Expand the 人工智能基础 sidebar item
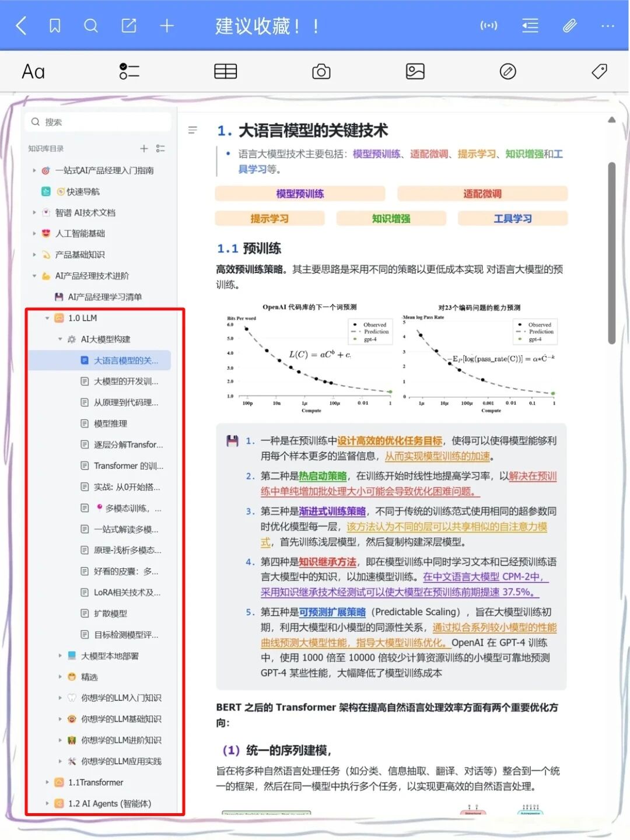Image resolution: width=630 pixels, height=840 pixels. pyautogui.click(x=34, y=233)
